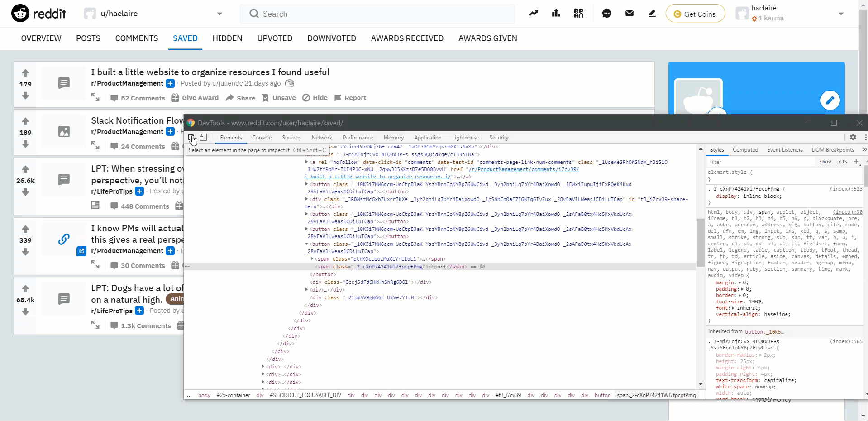Click the expand arrows on the 1.3k Comments post
The image size is (868, 421).
click(95, 325)
